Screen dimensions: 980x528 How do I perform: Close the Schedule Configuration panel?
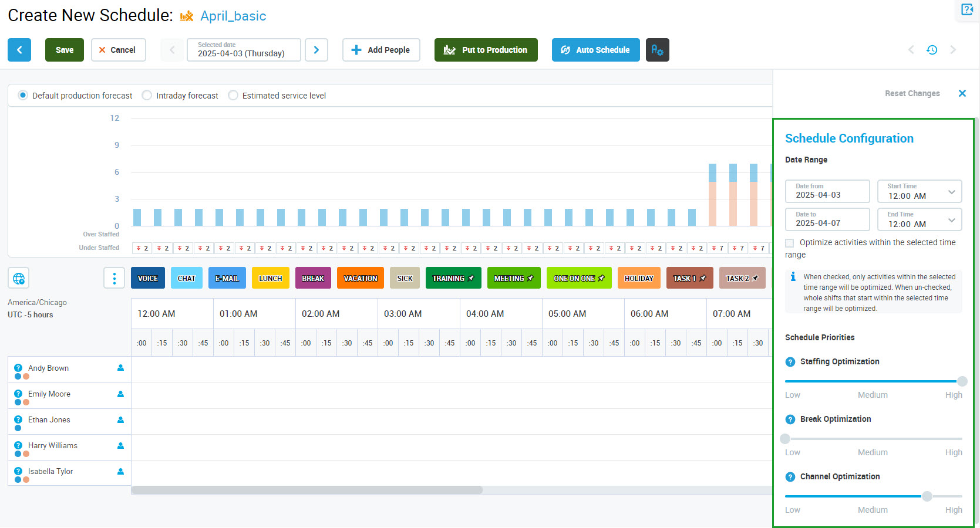coord(962,93)
